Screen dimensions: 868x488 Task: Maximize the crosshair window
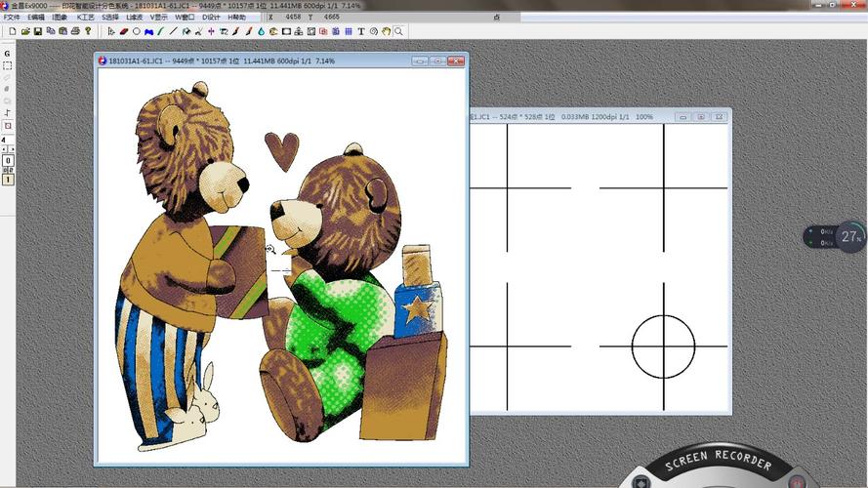click(x=701, y=117)
